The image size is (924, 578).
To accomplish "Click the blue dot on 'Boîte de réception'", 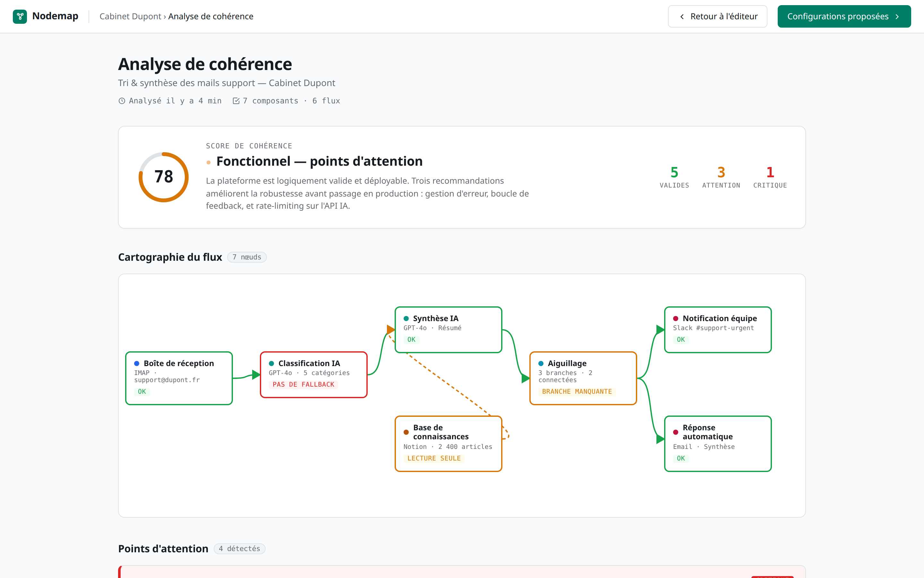I will (137, 363).
